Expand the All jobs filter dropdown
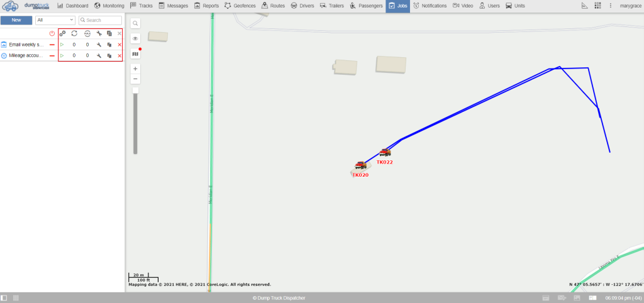Viewport: 644px width, 303px height. click(x=55, y=20)
